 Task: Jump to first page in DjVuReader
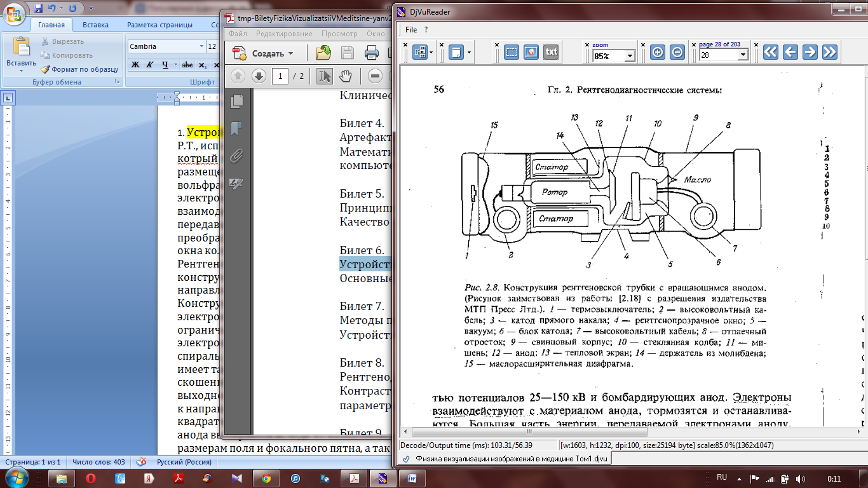[770, 53]
